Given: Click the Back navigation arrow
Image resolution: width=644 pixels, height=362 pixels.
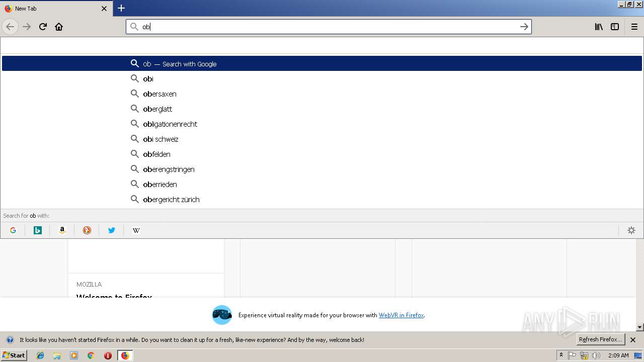Looking at the screenshot, I should tap(10, 27).
